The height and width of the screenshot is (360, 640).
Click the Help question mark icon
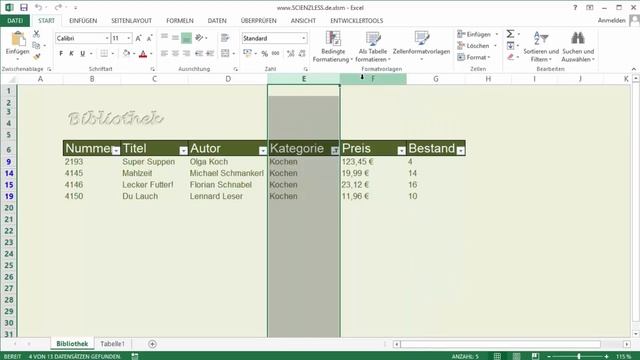[x=575, y=7]
